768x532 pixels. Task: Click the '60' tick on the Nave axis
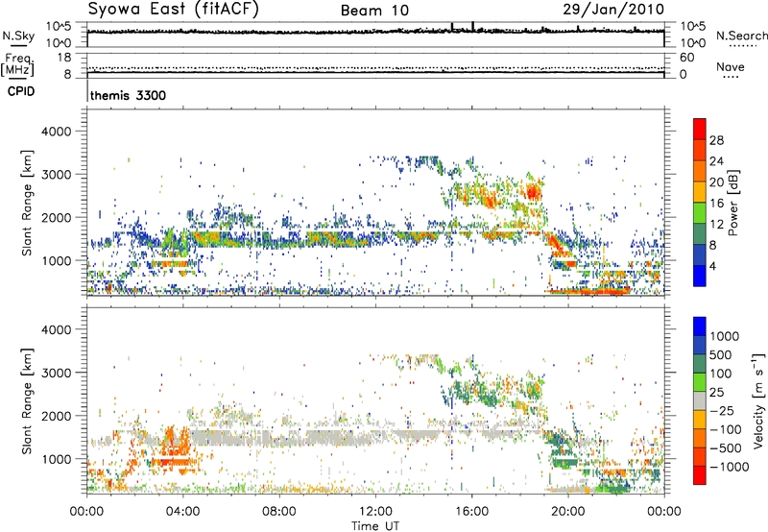(687, 58)
